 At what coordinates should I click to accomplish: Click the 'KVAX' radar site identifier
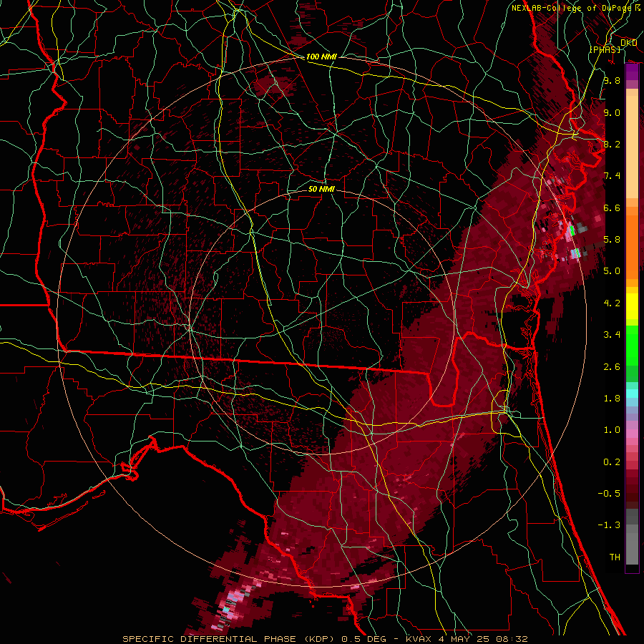[420, 639]
